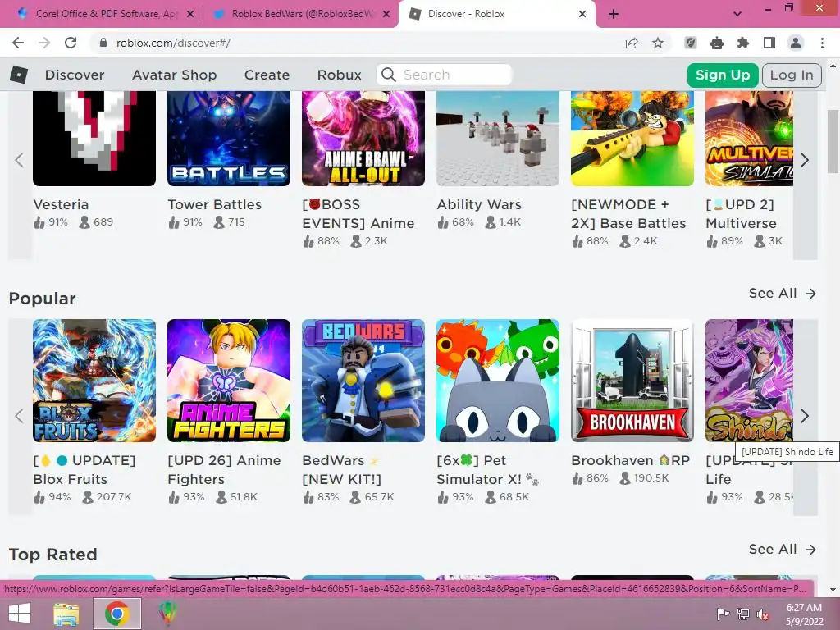Expand the tab search dropdown chevron
The width and height of the screenshot is (840, 630).
click(737, 14)
